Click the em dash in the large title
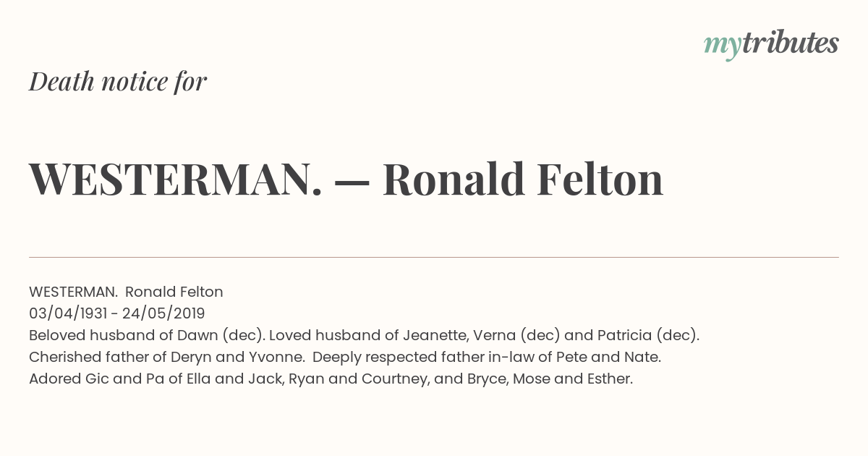This screenshot has height=456, width=868. (352, 181)
